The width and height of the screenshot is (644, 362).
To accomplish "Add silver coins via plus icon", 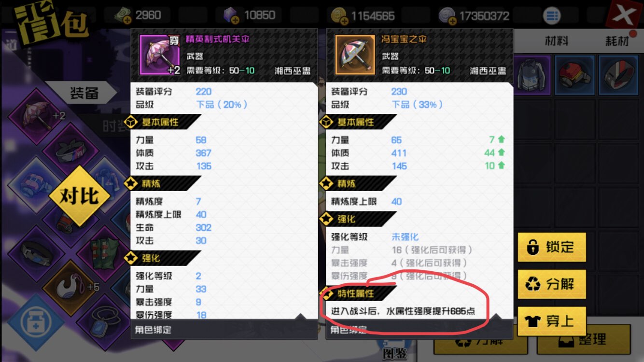I will tap(452, 21).
